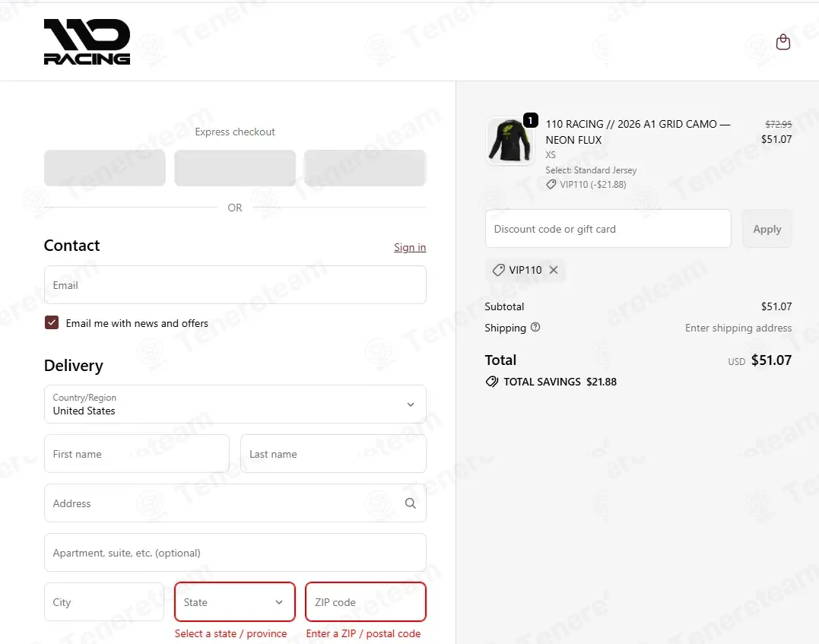Click the Shipping help question-mark icon
The image size is (819, 644).
(x=535, y=327)
